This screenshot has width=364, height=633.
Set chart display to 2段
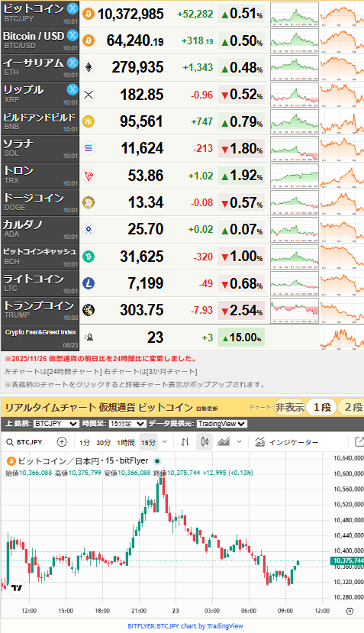point(352,407)
